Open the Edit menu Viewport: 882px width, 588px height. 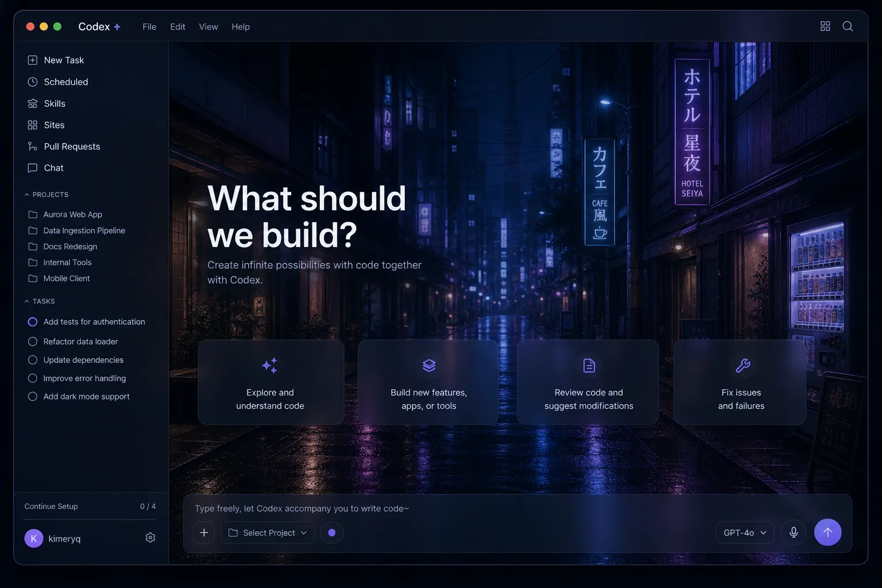(177, 26)
